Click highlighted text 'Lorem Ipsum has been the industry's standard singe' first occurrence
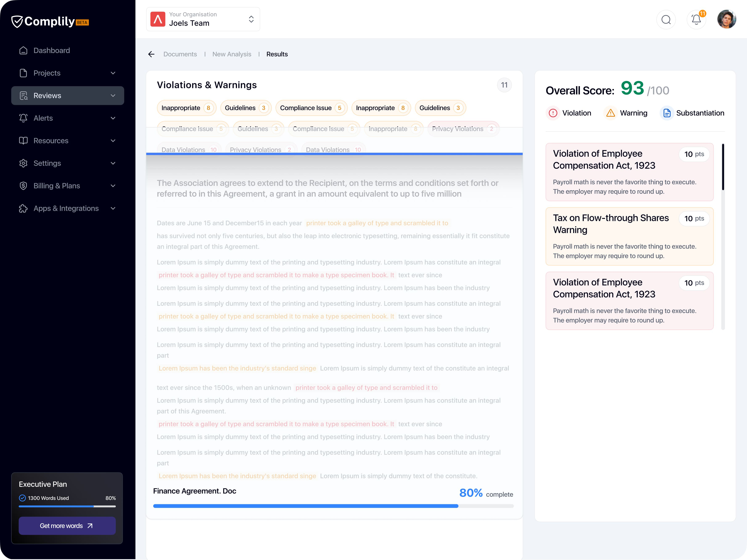 pyautogui.click(x=238, y=368)
